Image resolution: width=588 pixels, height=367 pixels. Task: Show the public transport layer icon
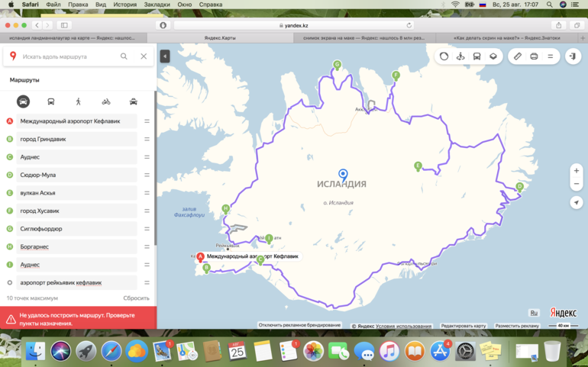pyautogui.click(x=477, y=56)
